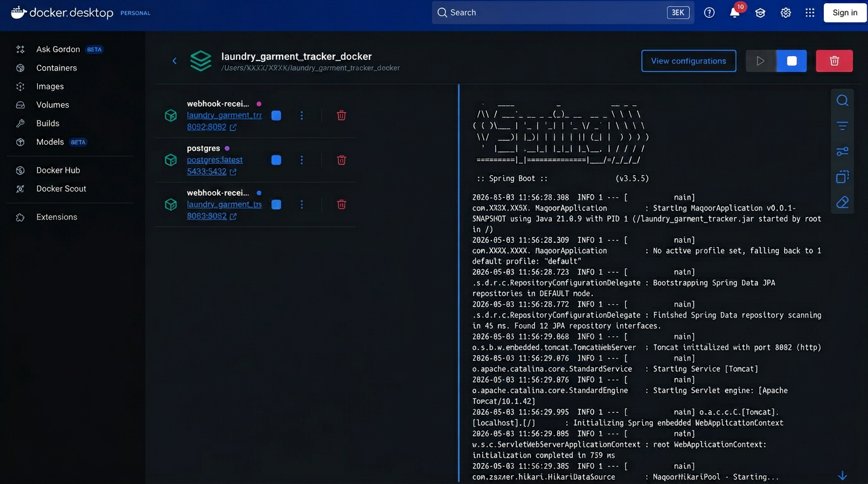Click the Docker Desktop whale logo
868x484 pixels.
(19, 12)
